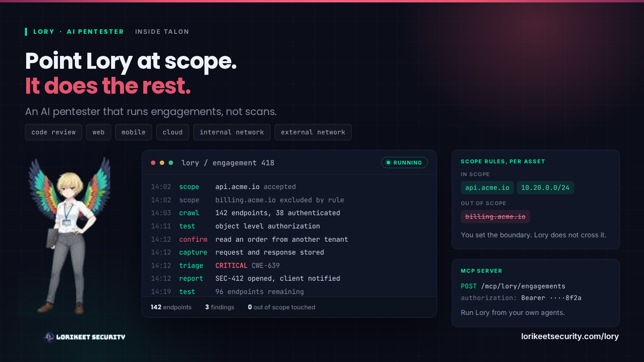Viewport: 644px width, 362px height.
Task: Click the Lorikeet Security logo
Action: pos(85,337)
